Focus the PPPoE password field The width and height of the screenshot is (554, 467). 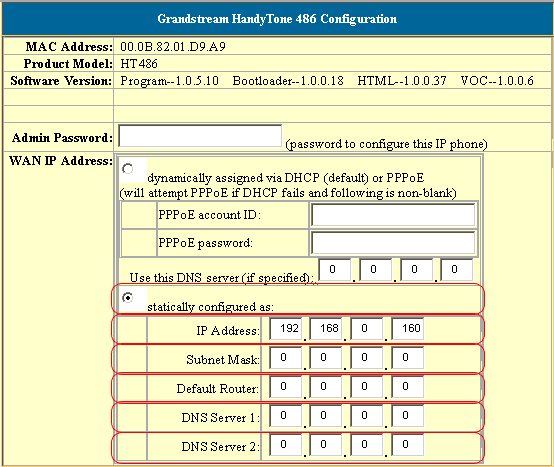coord(393,243)
